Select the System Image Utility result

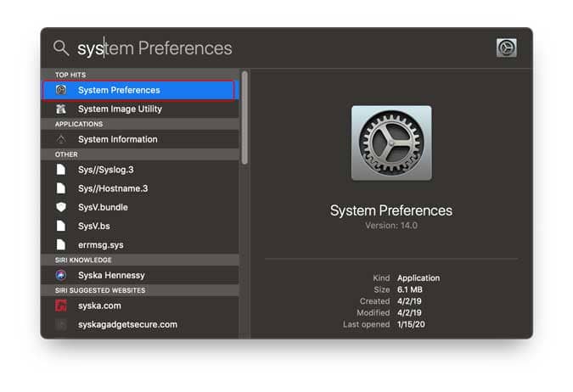click(140, 109)
